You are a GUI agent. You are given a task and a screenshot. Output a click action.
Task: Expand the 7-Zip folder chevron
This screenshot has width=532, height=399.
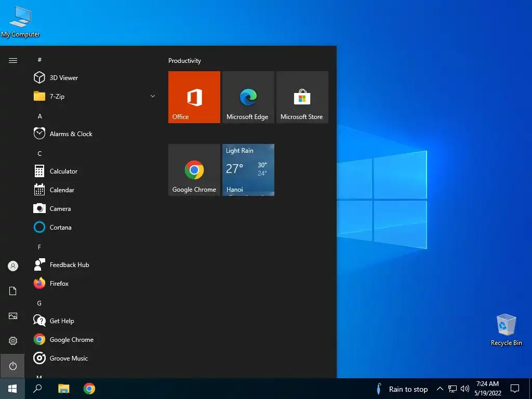tap(153, 96)
